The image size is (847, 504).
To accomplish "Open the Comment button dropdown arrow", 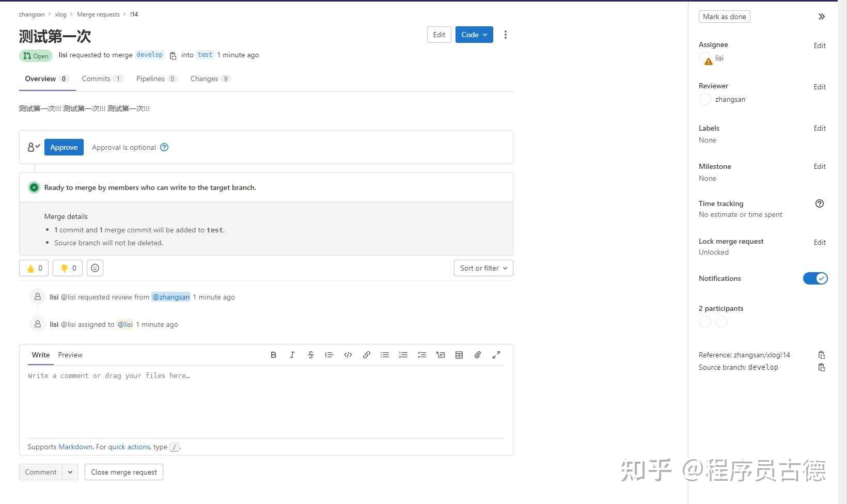I will tap(70, 471).
